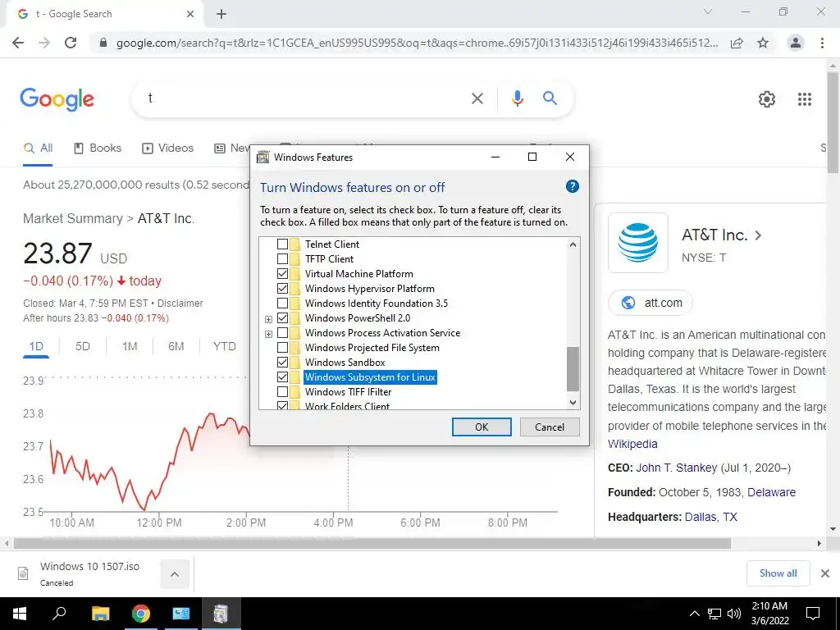The image size is (840, 630).
Task: Open the Windows Start menu
Action: pyautogui.click(x=20, y=614)
